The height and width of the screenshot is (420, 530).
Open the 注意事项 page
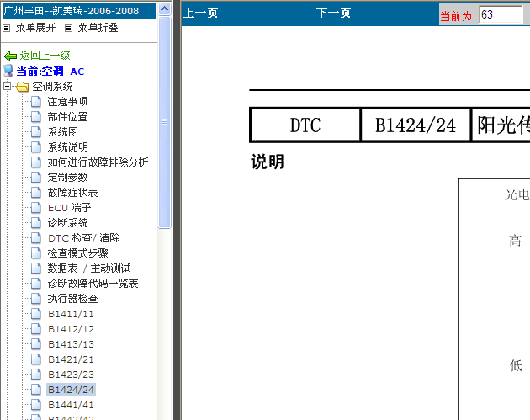[67, 102]
